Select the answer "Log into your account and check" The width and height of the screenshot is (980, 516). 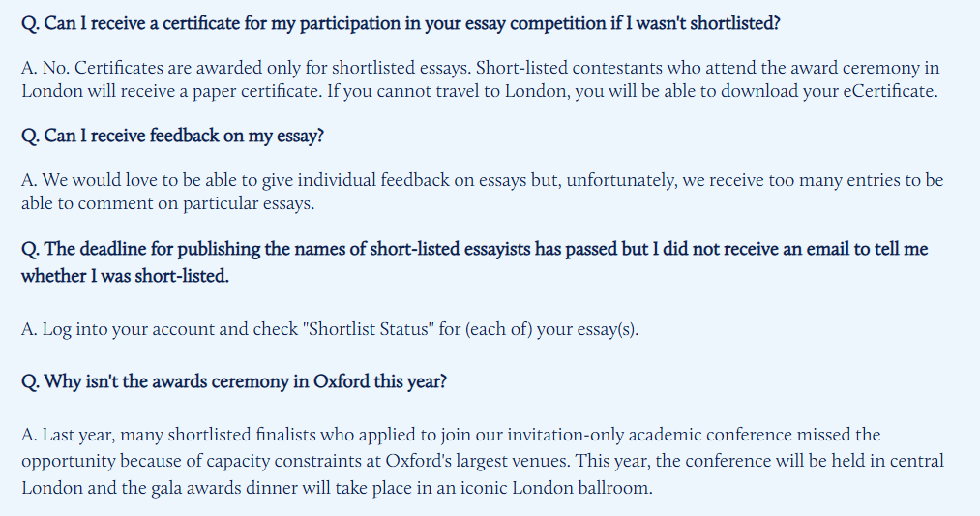point(330,329)
